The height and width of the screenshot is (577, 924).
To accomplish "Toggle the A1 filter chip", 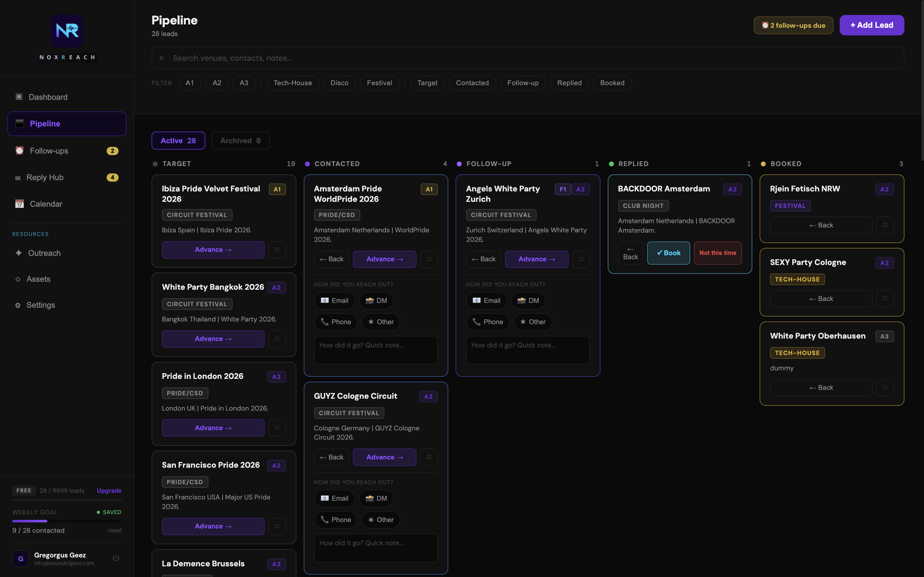I will pos(189,83).
